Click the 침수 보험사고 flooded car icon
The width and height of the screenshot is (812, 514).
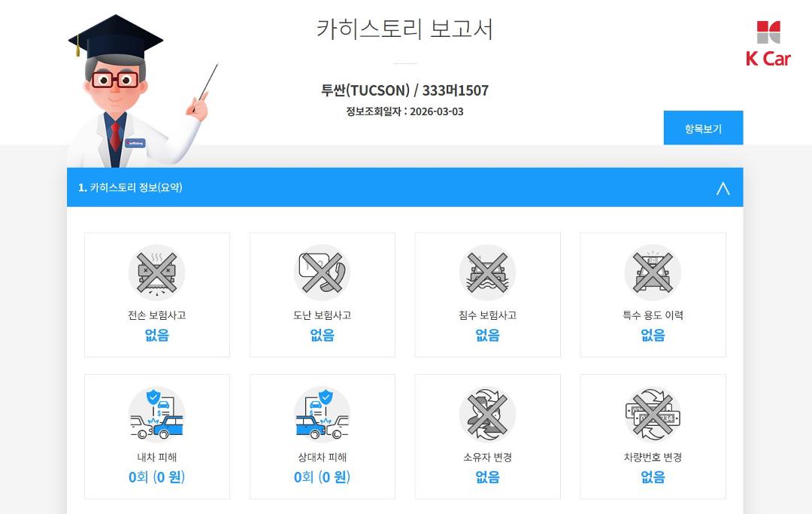[487, 272]
